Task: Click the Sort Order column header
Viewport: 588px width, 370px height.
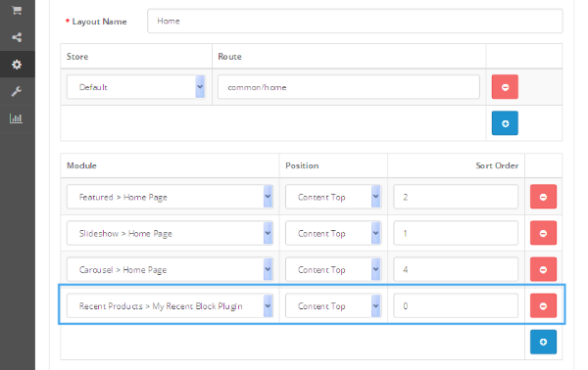Action: 497,165
